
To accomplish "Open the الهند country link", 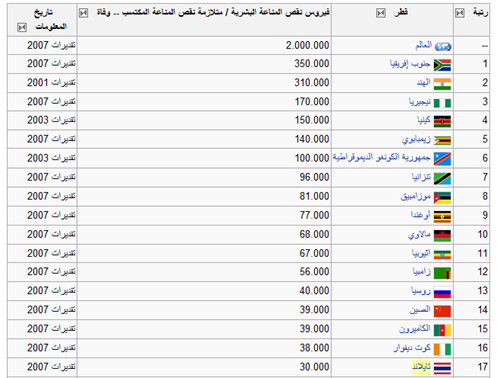I will [424, 82].
